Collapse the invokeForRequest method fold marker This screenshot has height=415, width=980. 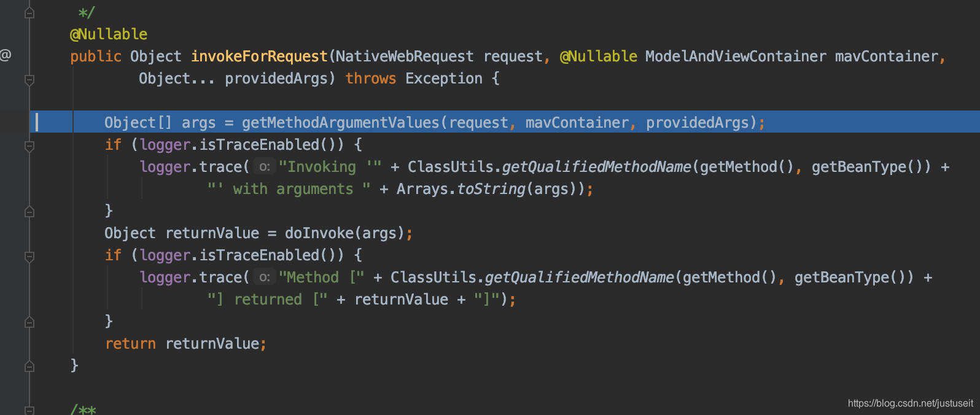pyautogui.click(x=29, y=80)
